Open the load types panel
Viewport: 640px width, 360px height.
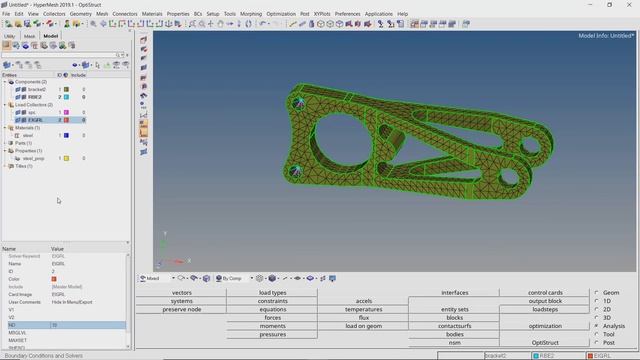(273, 293)
